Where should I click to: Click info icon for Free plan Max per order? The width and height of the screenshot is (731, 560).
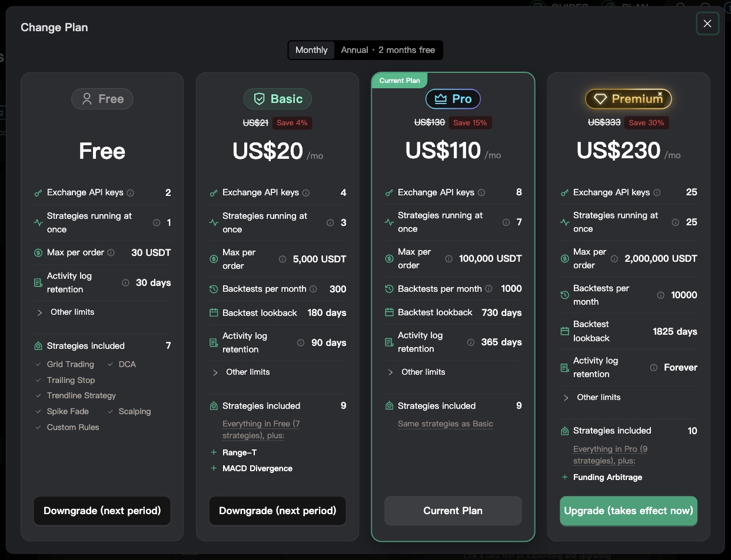[x=112, y=252]
